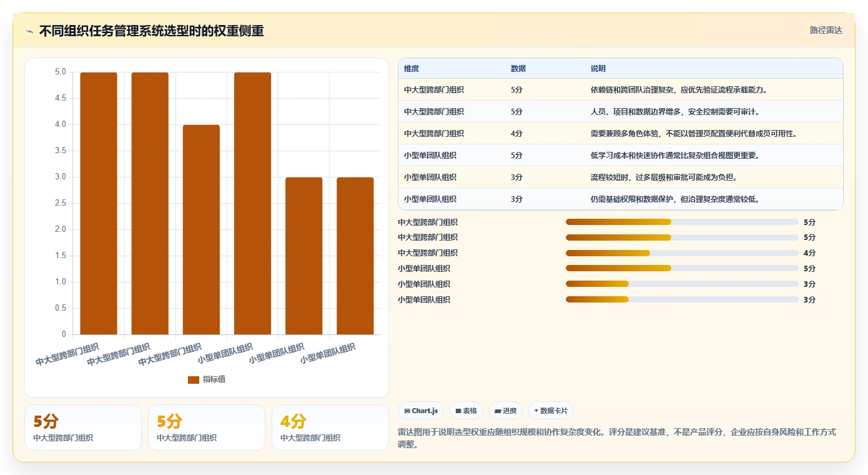Click the 0.5 y-axis label
This screenshot has width=868, height=475.
point(60,308)
